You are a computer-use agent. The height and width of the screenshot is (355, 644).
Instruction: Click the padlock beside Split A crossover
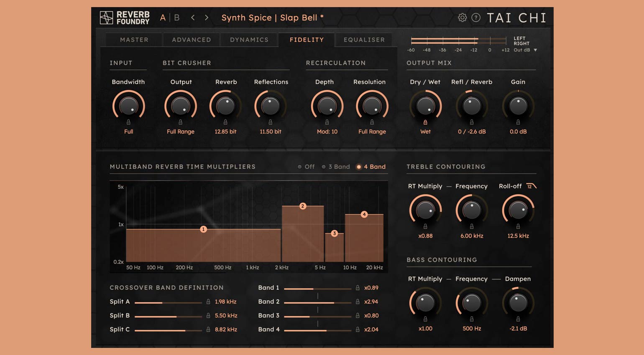[x=209, y=302]
